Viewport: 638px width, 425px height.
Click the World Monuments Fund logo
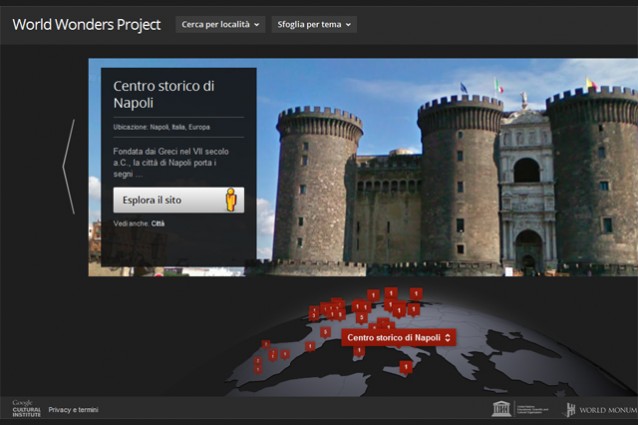[x=601, y=410]
